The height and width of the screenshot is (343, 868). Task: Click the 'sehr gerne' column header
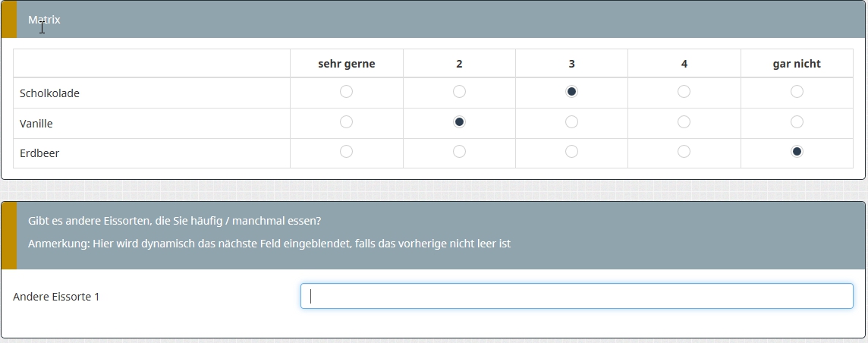click(x=346, y=64)
